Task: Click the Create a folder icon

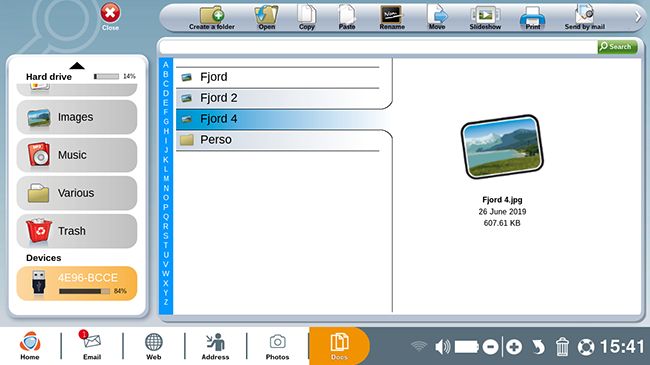Action: [212, 18]
